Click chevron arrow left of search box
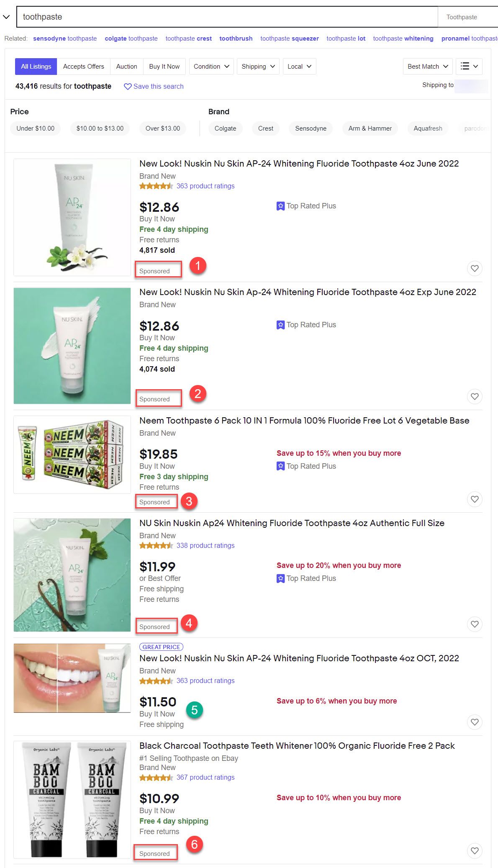 point(6,17)
